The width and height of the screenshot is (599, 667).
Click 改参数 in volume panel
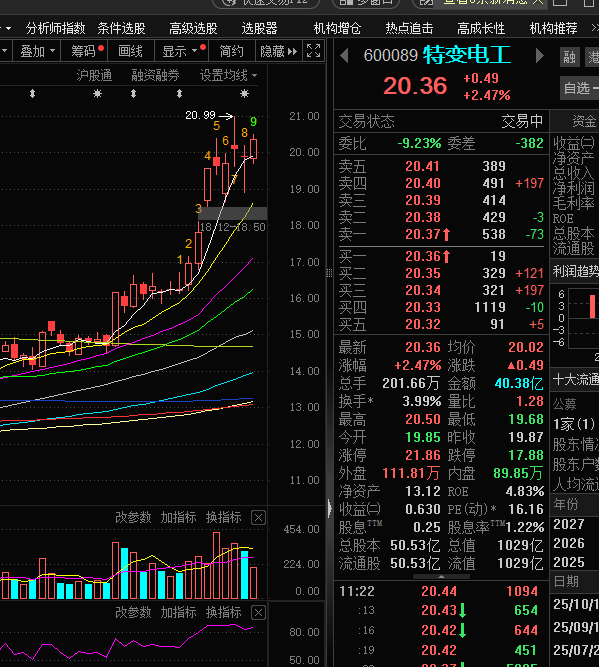[133, 518]
